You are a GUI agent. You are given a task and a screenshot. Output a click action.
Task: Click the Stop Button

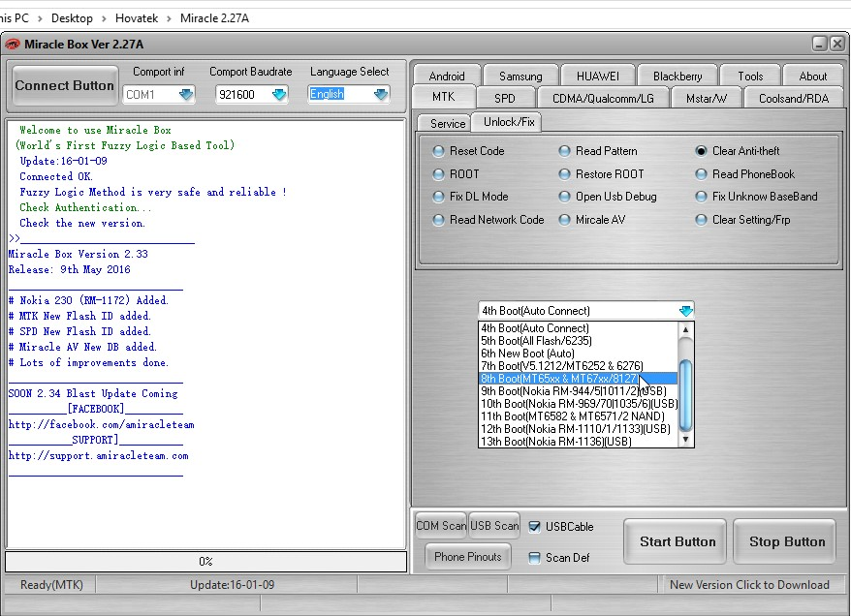pos(786,541)
